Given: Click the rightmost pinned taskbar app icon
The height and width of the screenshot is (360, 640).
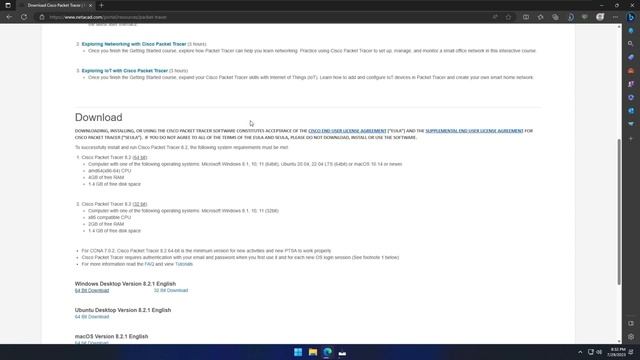Looking at the screenshot, I should coord(342,352).
